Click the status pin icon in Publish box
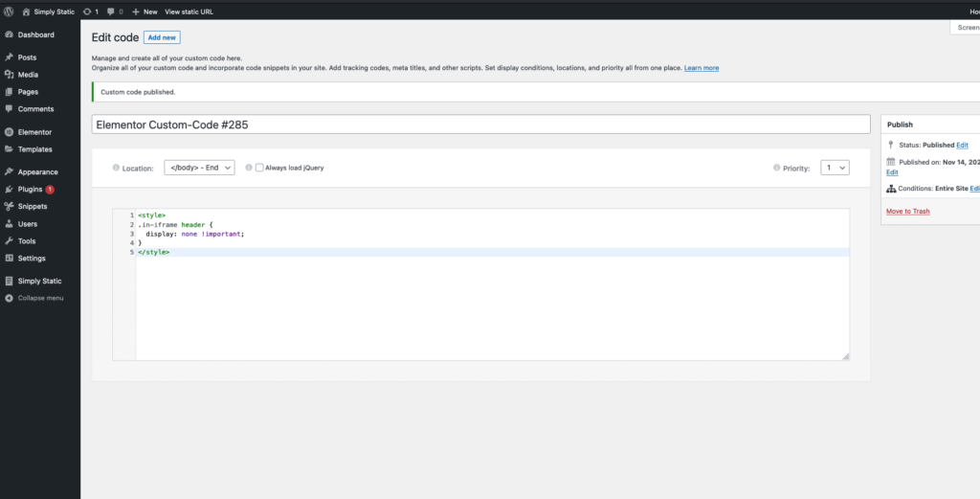The width and height of the screenshot is (980, 499). (x=891, y=145)
